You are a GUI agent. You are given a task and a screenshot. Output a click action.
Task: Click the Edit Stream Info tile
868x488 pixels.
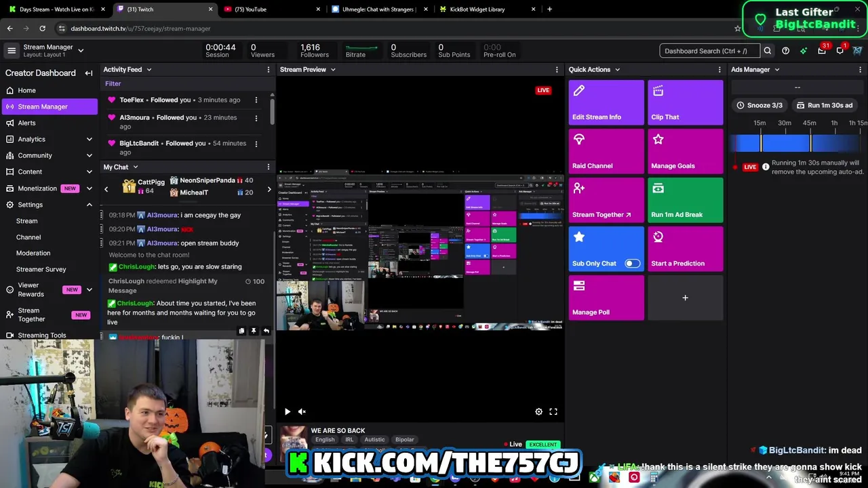tap(606, 102)
